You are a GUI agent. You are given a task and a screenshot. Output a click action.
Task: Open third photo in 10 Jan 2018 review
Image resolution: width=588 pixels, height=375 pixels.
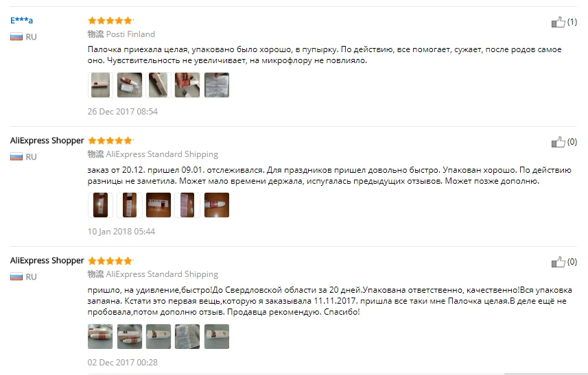(158, 205)
